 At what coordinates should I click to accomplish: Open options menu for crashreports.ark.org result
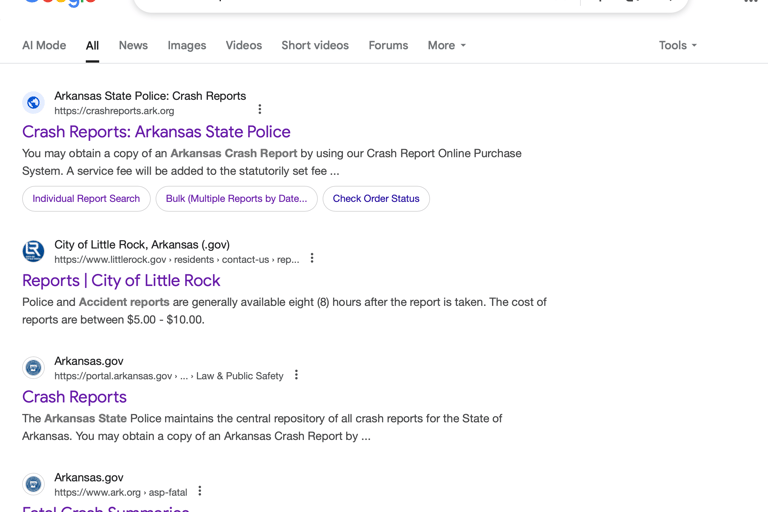(x=260, y=109)
